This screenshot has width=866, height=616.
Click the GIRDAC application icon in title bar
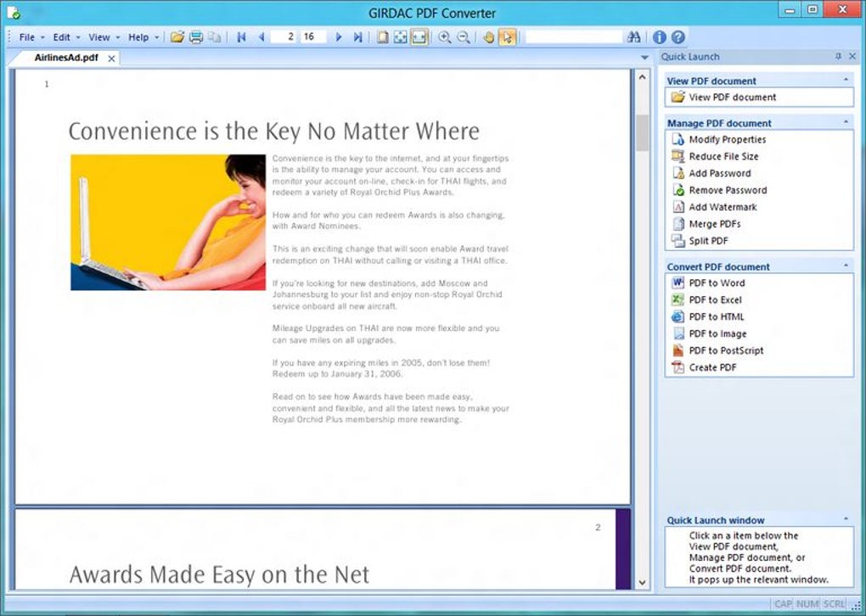point(13,12)
